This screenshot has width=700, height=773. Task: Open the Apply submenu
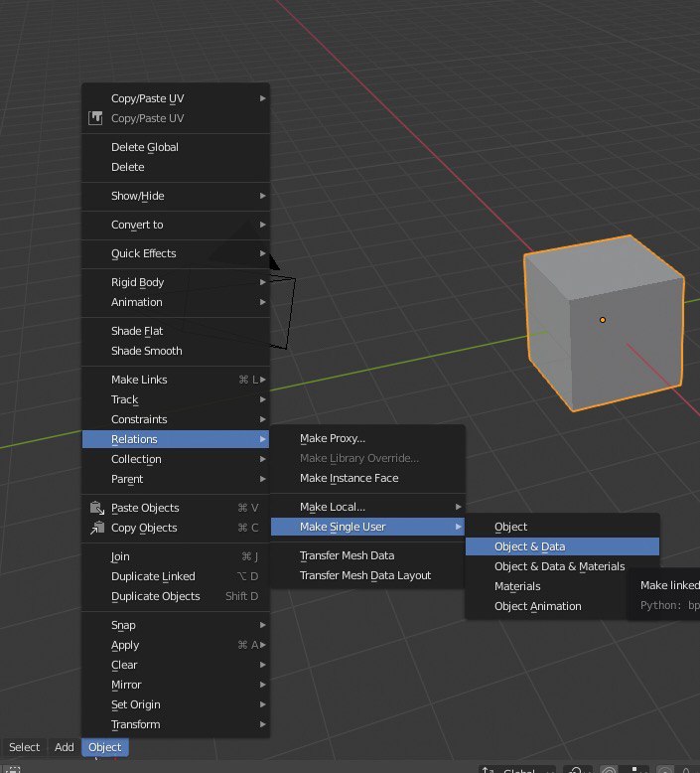[176, 645]
